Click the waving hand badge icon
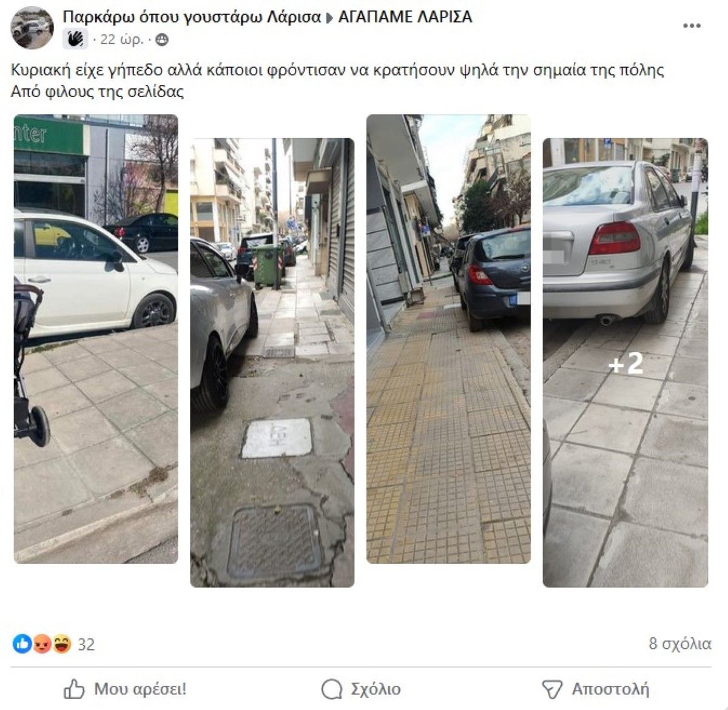This screenshot has height=710, width=728. tap(75, 39)
